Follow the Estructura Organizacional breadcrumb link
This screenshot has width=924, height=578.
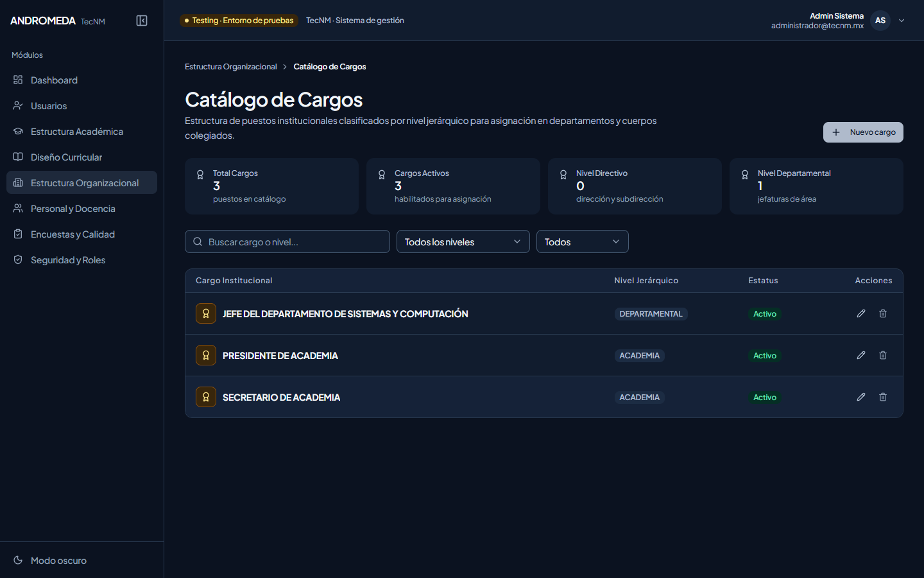click(x=231, y=67)
